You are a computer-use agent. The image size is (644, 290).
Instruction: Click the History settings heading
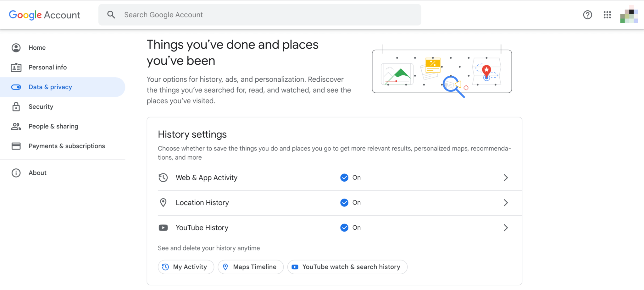(x=192, y=134)
